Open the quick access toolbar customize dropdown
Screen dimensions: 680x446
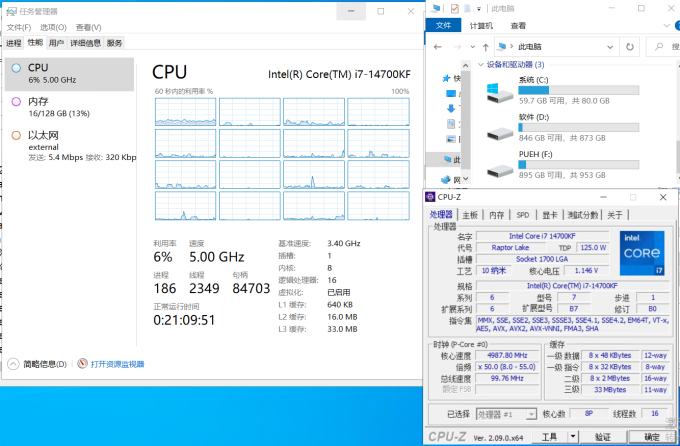click(x=479, y=9)
